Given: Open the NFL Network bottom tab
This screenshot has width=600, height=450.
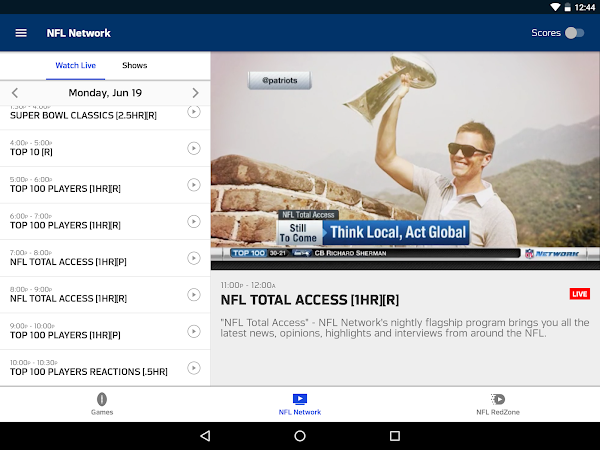Looking at the screenshot, I should 300,404.
